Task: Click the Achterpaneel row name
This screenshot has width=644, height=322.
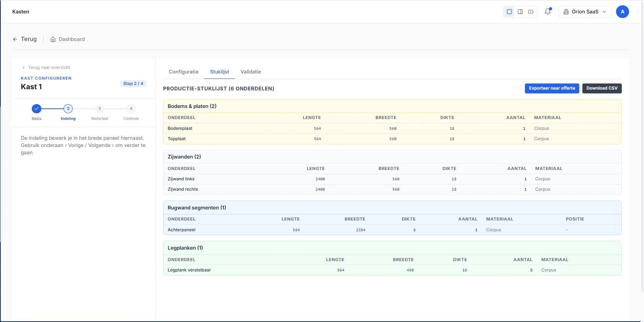Action: point(181,230)
